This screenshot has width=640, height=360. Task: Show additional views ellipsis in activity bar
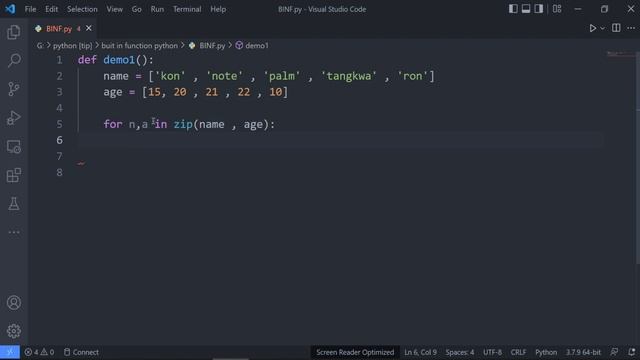tap(13, 232)
